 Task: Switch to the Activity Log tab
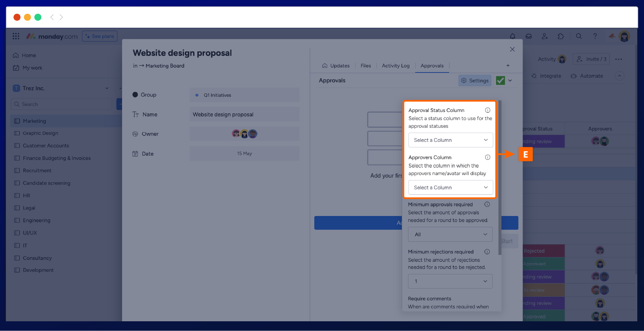[395, 66]
